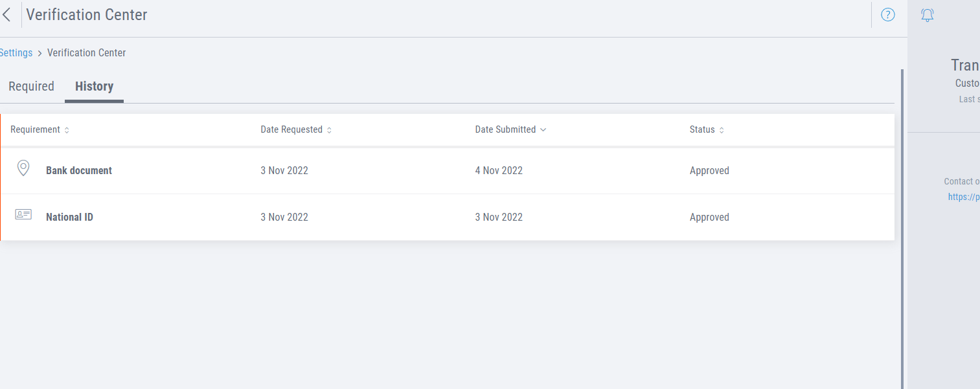Open notifications bell icon
The width and height of the screenshot is (980, 389).
[x=928, y=15]
